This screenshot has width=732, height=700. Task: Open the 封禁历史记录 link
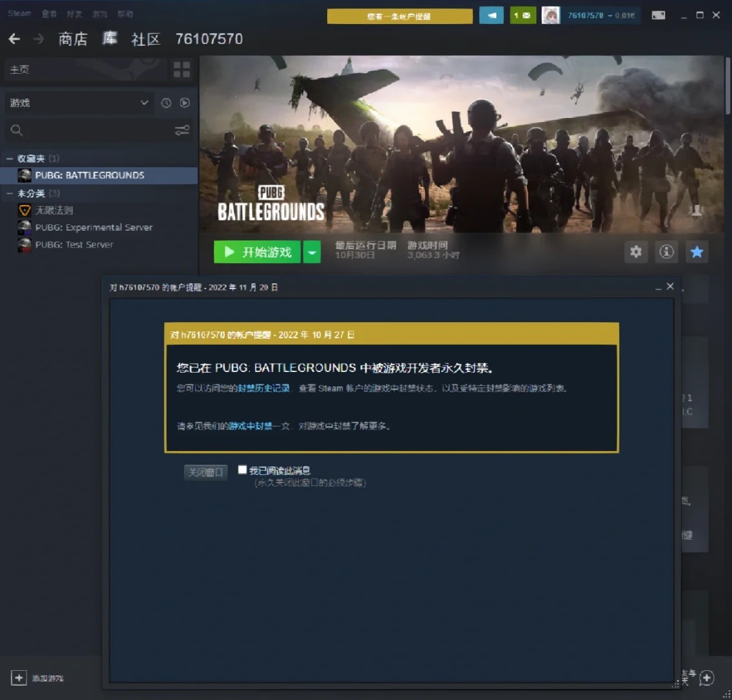coord(264,388)
